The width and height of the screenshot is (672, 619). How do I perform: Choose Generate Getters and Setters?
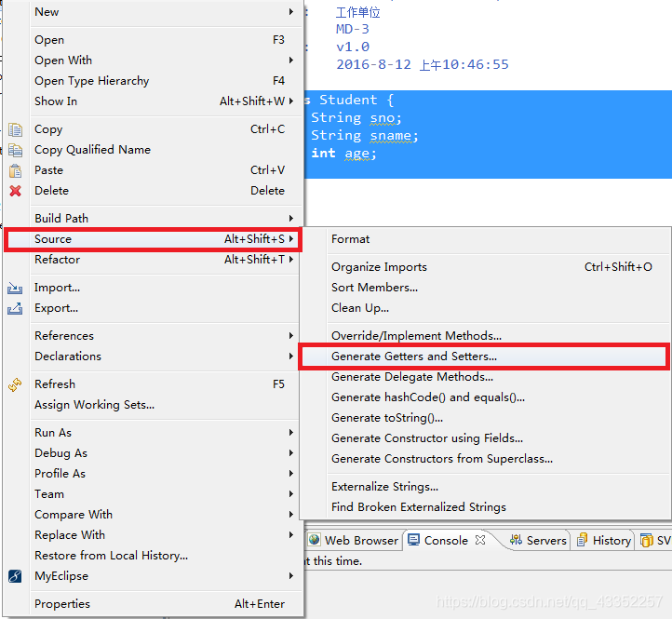(484, 357)
